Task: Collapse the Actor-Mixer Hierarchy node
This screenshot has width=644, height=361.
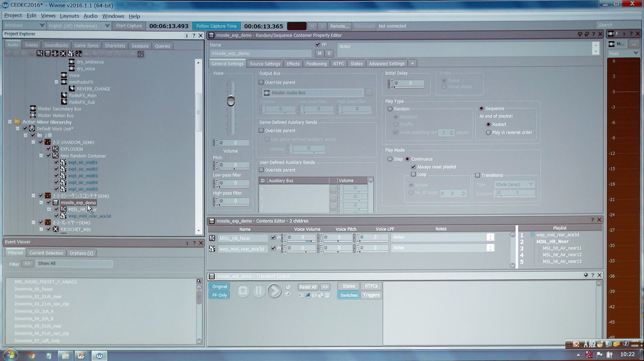Action: point(10,122)
